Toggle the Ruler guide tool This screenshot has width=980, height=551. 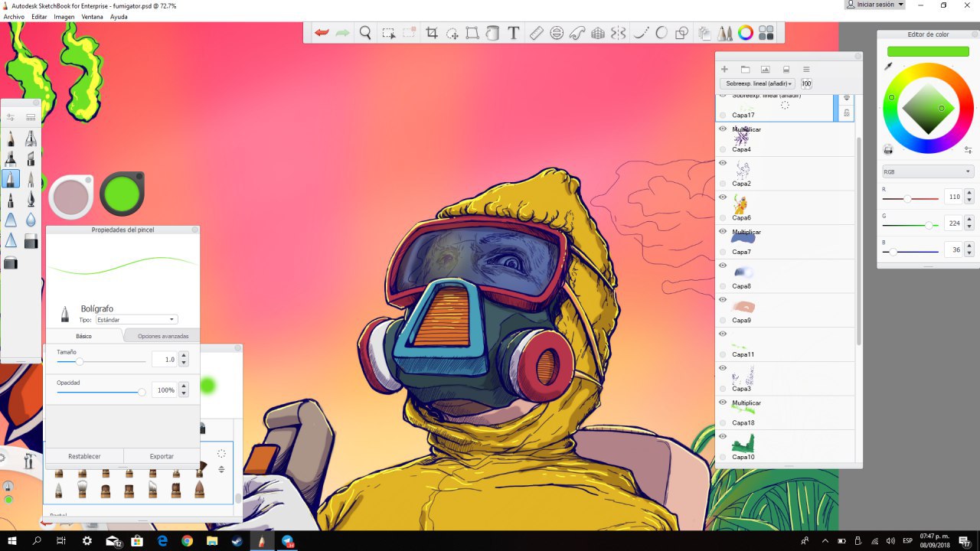point(536,33)
